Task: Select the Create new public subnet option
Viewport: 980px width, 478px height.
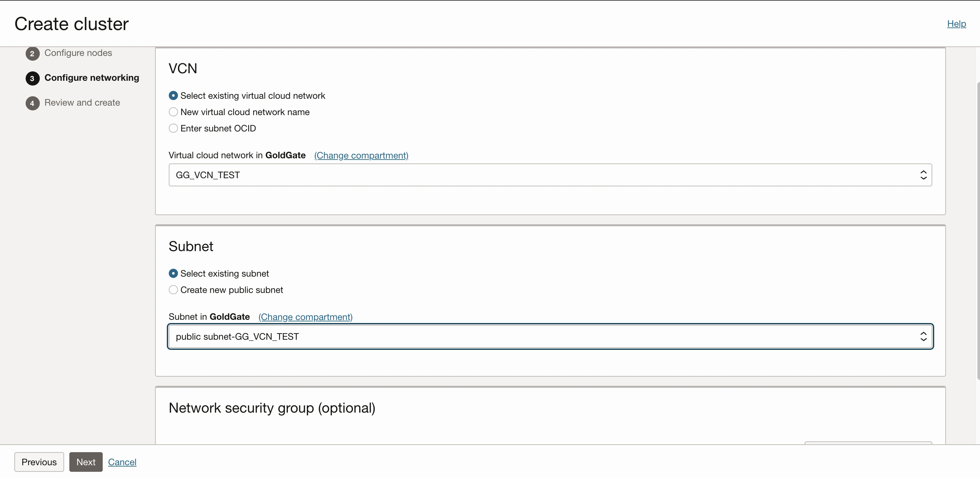Action: (173, 289)
